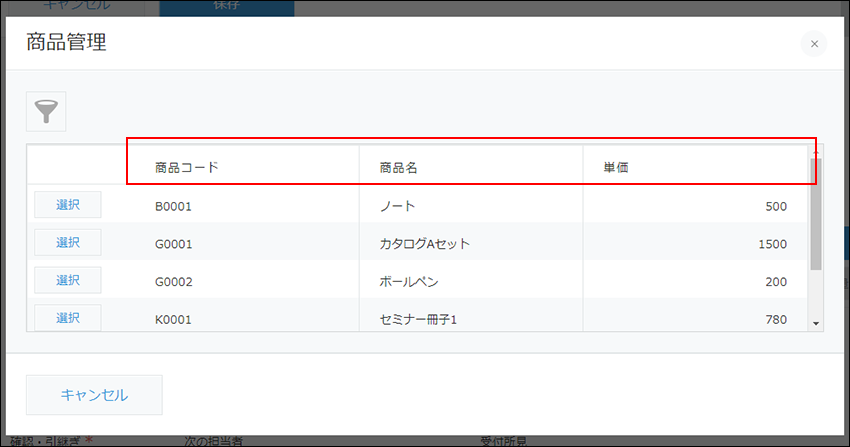Open the funnel filter for product list
Viewport: 850px width, 447px height.
[46, 112]
